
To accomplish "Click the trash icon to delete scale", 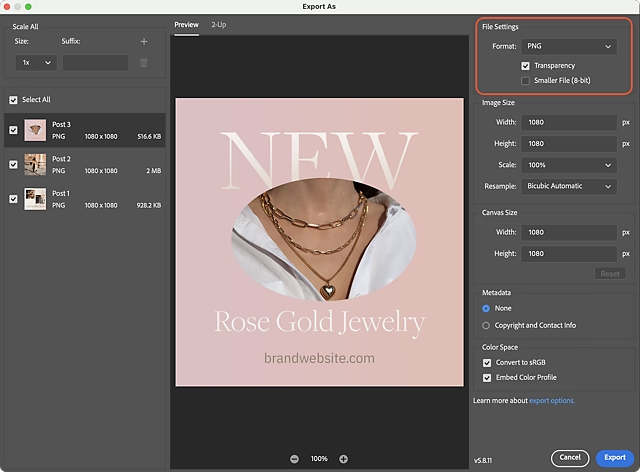I will [144, 63].
